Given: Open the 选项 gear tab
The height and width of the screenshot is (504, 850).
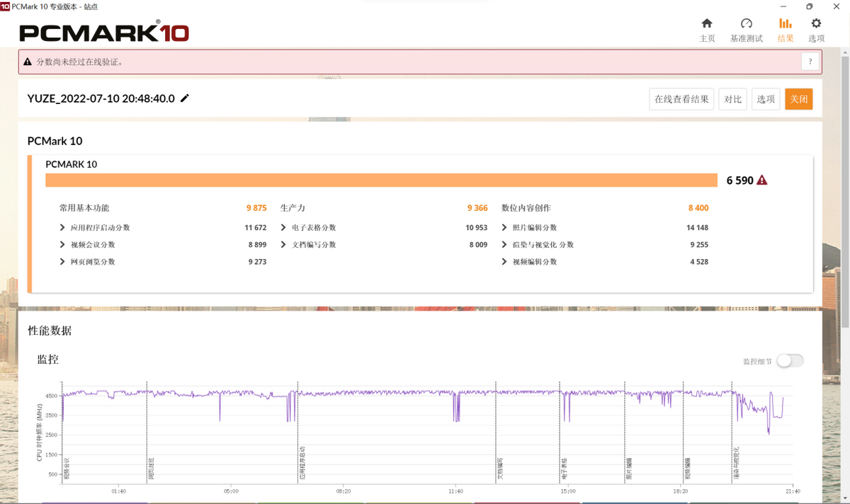Looking at the screenshot, I should coord(816,30).
